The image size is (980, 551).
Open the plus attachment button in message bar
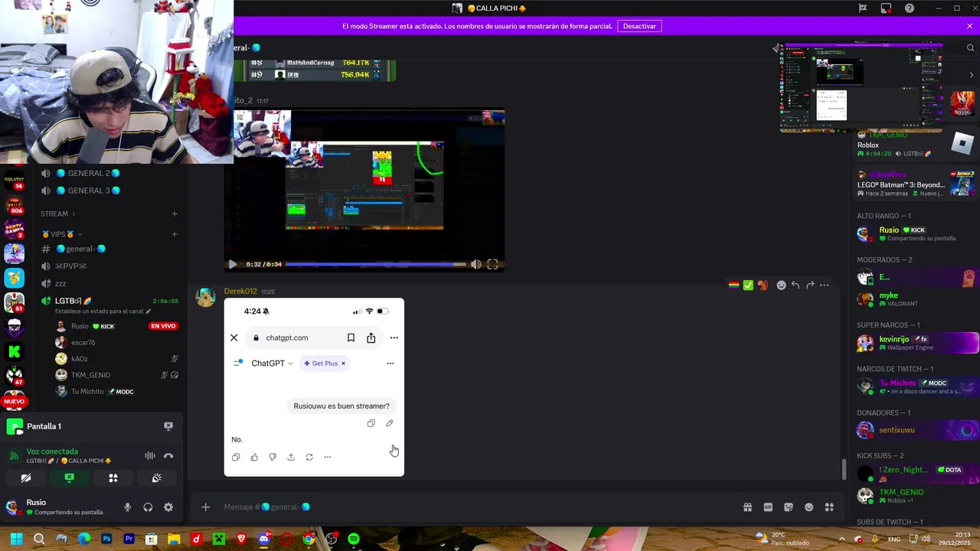pyautogui.click(x=205, y=507)
